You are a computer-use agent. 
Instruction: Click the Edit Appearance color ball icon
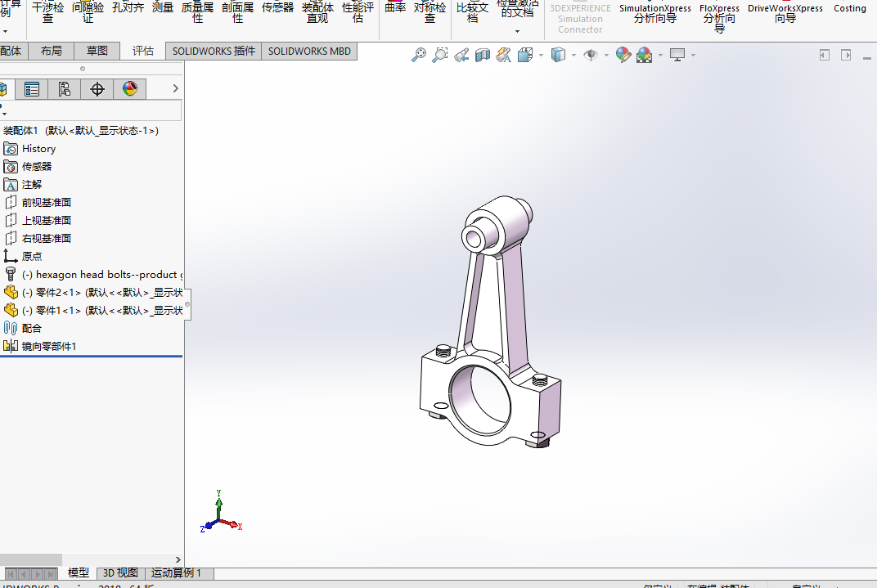point(623,55)
